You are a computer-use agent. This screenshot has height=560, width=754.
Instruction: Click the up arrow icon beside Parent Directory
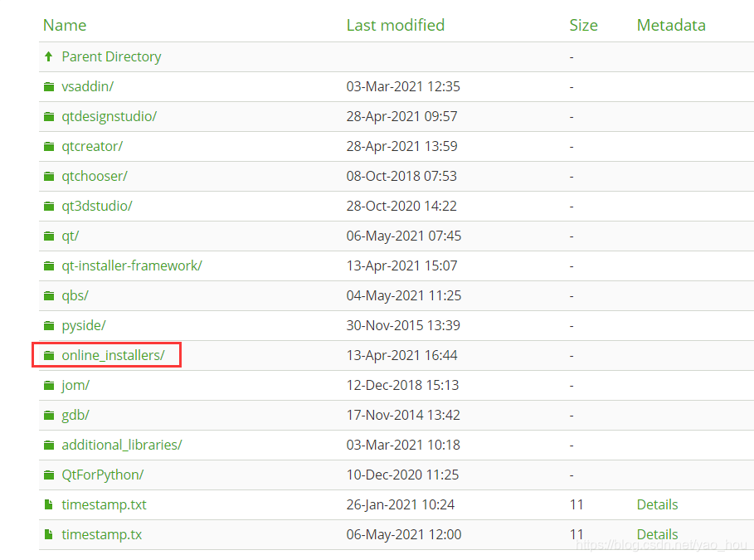[x=49, y=56]
